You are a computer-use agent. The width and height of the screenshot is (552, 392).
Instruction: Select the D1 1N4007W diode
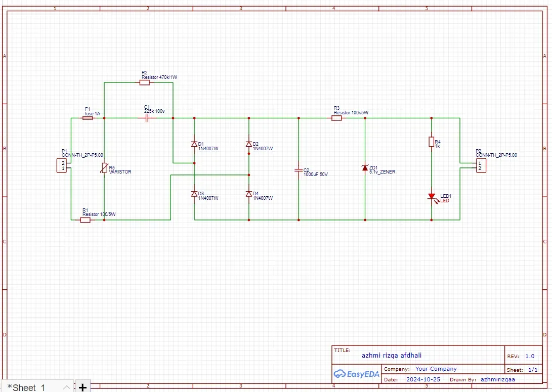click(194, 144)
